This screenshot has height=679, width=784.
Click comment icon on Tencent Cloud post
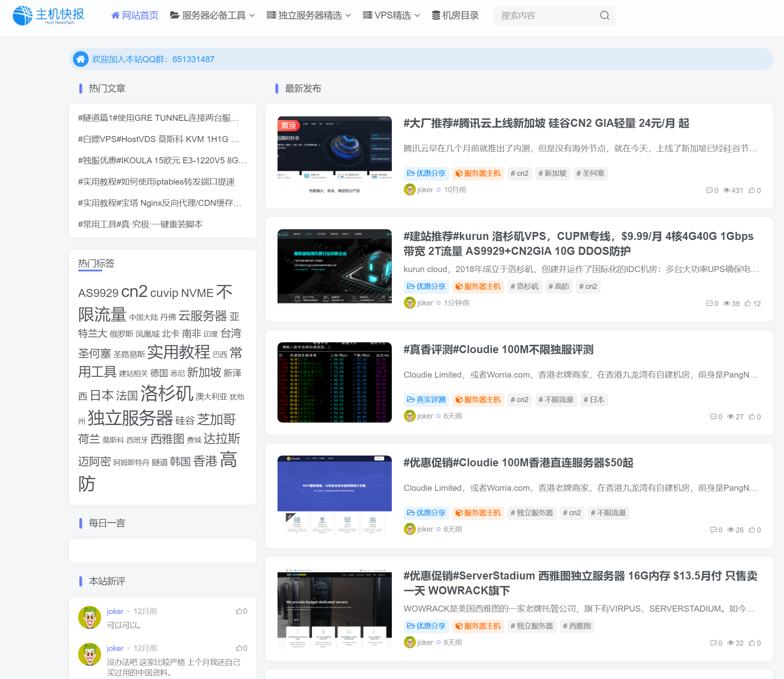click(x=709, y=191)
